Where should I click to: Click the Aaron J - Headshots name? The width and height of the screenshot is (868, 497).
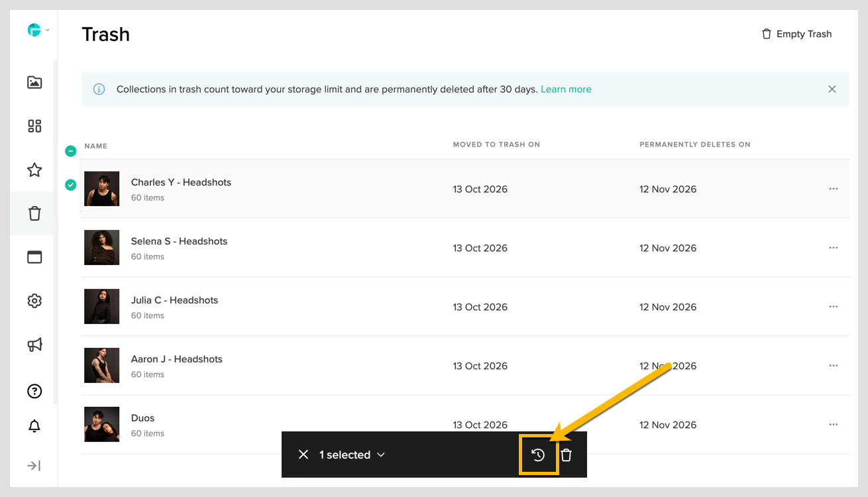[177, 359]
